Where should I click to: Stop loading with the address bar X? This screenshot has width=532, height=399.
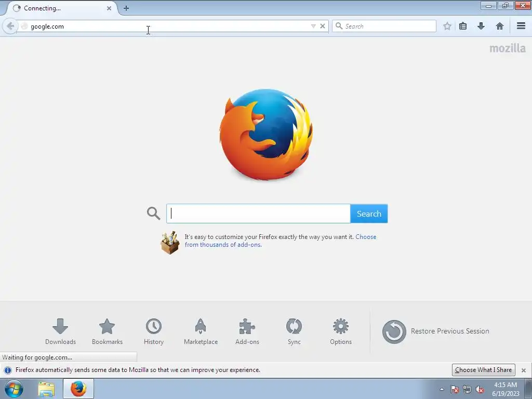tap(323, 26)
